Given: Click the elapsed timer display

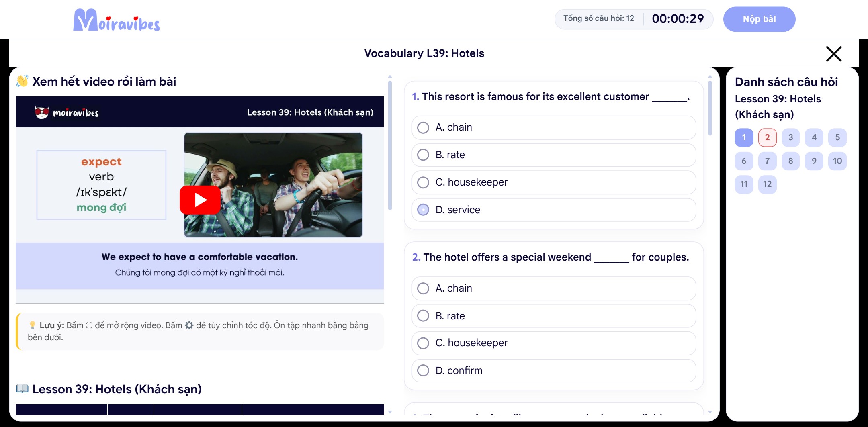Looking at the screenshot, I should tap(678, 19).
